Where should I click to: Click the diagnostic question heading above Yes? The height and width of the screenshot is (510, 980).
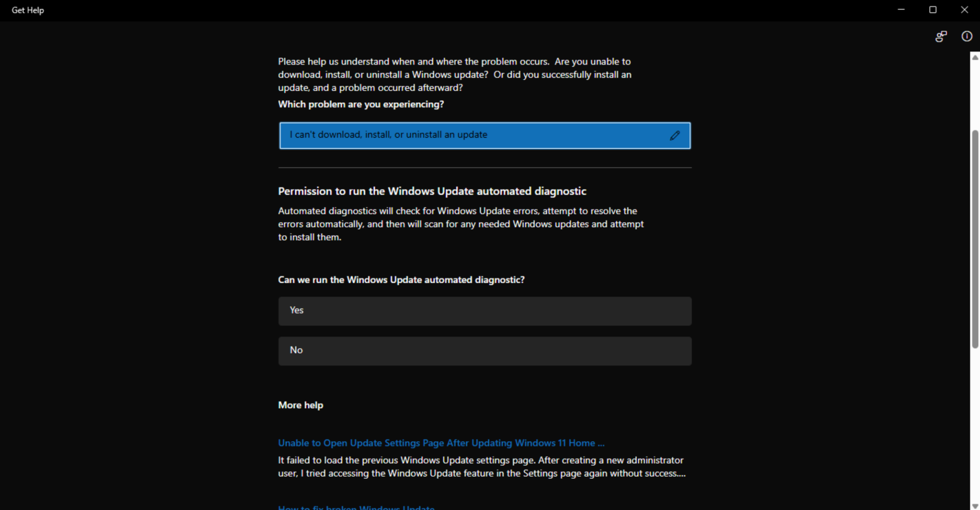click(x=401, y=279)
